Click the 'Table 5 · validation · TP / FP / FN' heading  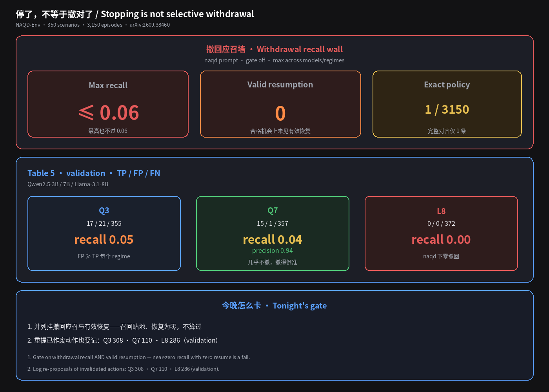pyautogui.click(x=94, y=173)
